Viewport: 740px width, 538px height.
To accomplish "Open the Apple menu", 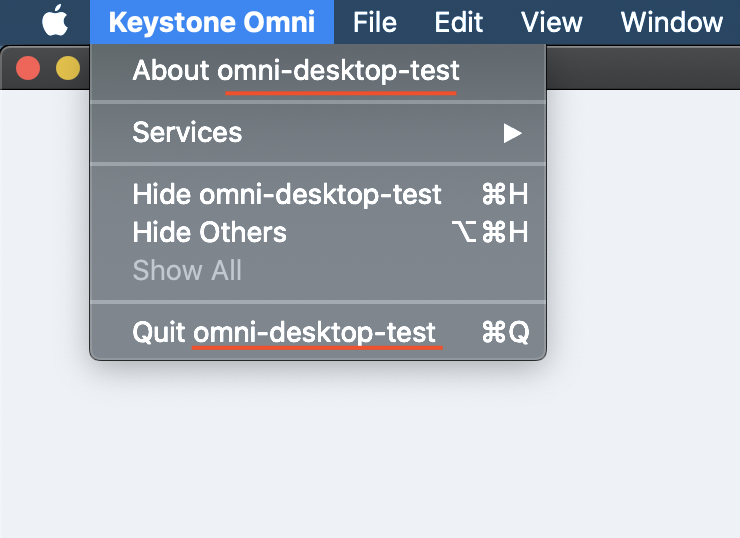I will click(x=55, y=21).
